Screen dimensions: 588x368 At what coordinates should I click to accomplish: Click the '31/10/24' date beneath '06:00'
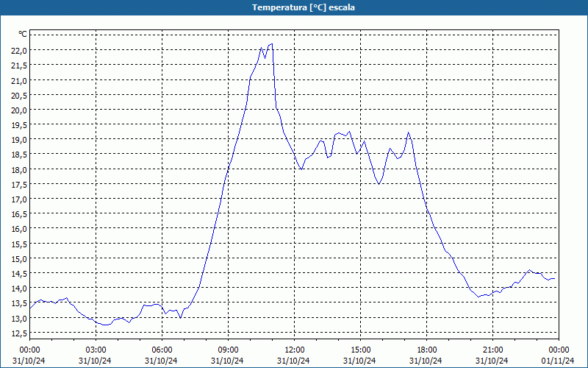coord(161,361)
